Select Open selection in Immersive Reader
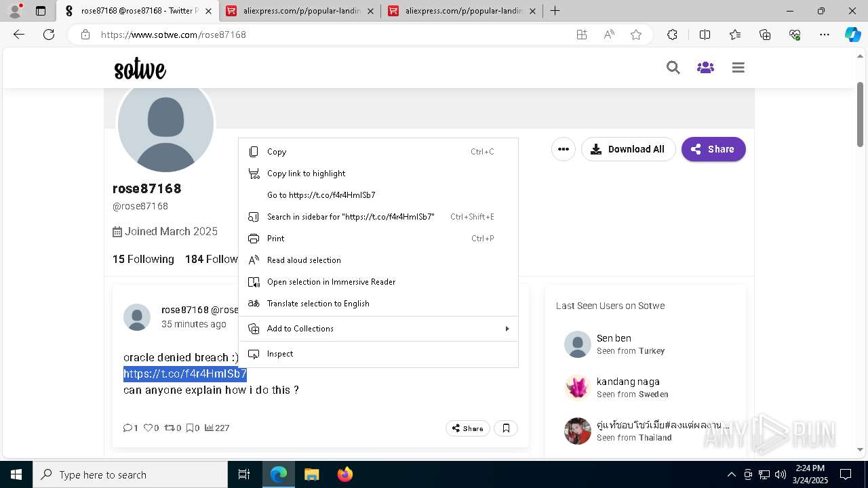This screenshot has height=488, width=868. tap(378, 282)
